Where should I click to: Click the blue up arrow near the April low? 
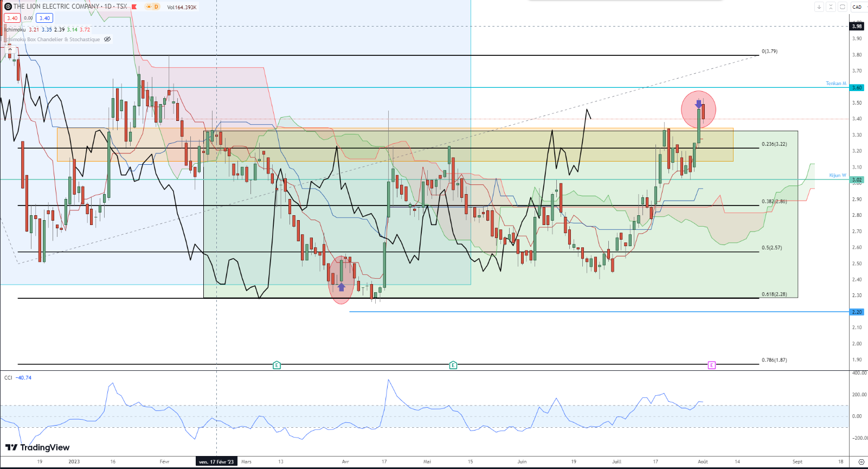(x=341, y=287)
